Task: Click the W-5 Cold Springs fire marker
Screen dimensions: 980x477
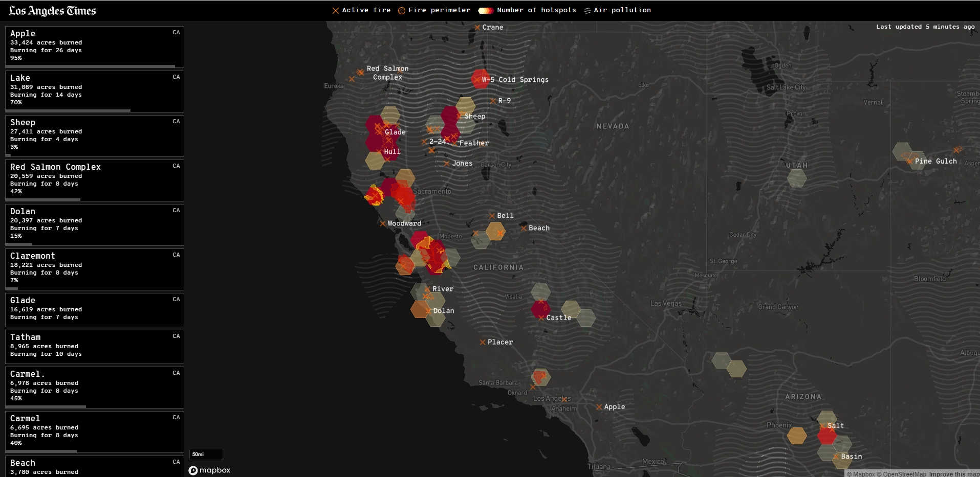Action: point(476,79)
